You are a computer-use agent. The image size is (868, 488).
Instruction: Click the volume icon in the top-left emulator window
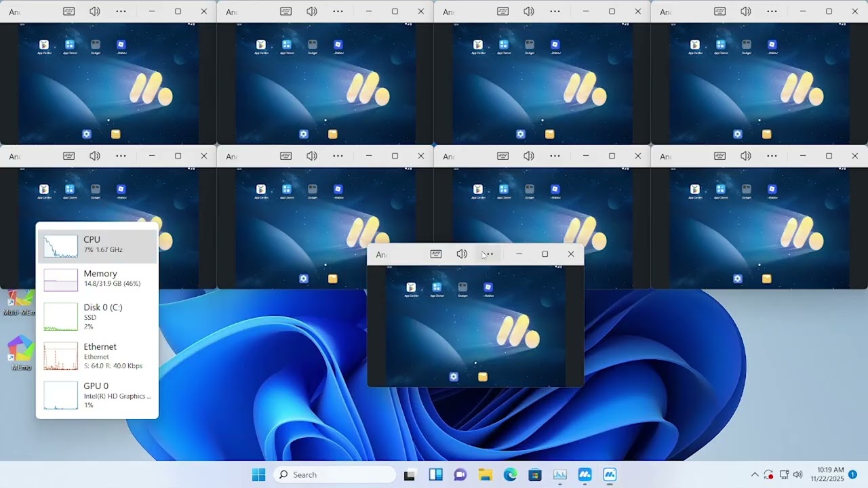coord(95,12)
